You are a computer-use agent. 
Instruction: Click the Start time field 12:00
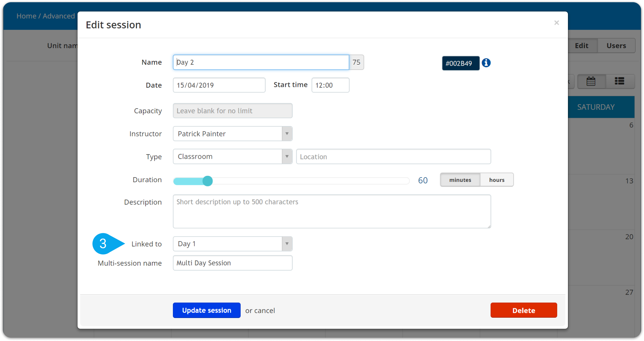tap(330, 85)
